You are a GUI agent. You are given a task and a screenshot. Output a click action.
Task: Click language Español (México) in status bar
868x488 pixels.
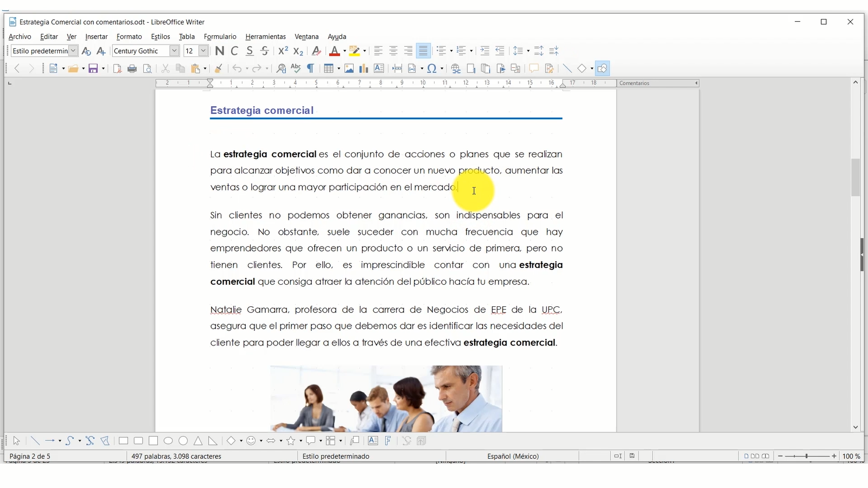pos(513,456)
